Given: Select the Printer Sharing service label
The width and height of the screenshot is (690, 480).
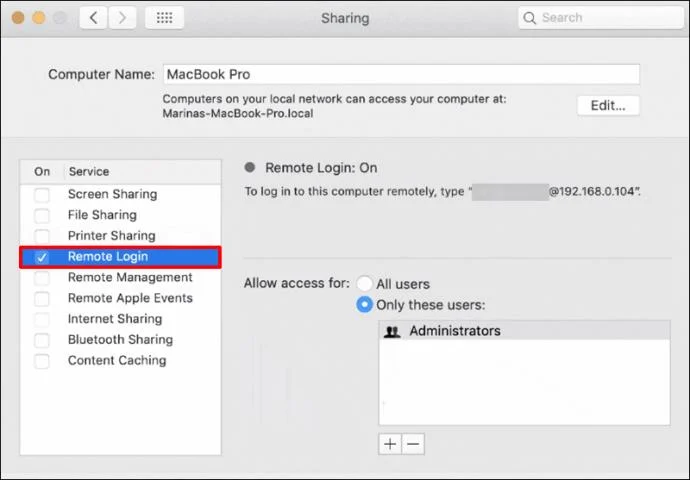Looking at the screenshot, I should point(111,235).
